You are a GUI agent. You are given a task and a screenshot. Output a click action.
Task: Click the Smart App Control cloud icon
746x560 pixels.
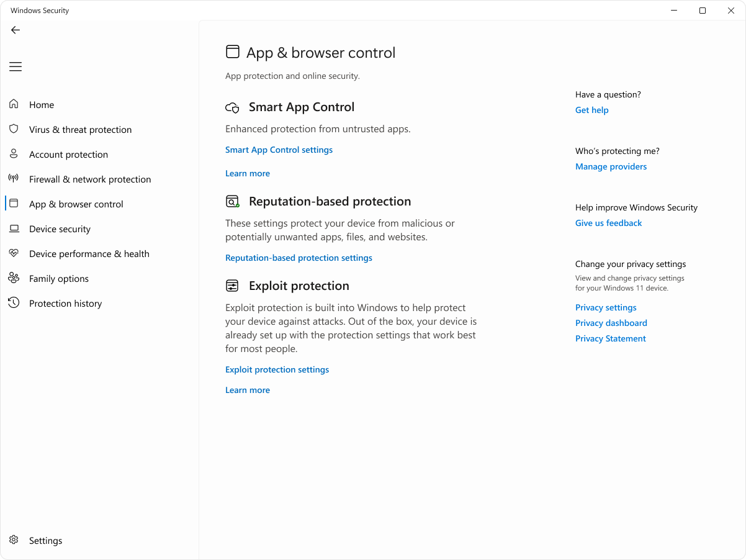click(232, 107)
